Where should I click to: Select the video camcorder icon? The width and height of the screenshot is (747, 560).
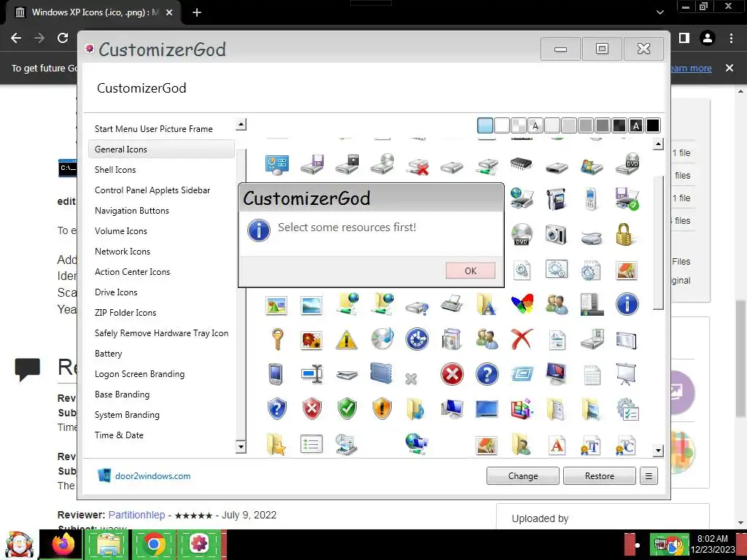(x=555, y=199)
